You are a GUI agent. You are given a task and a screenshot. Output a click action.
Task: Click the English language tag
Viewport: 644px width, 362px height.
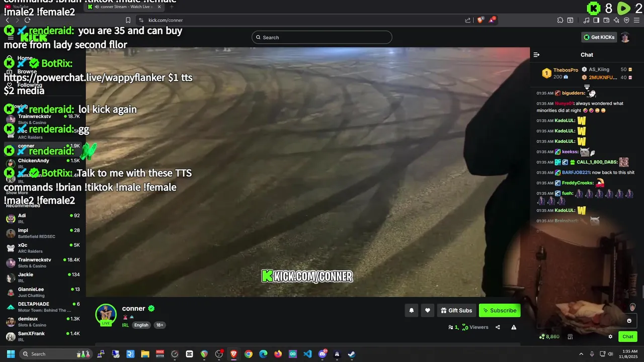(x=141, y=325)
